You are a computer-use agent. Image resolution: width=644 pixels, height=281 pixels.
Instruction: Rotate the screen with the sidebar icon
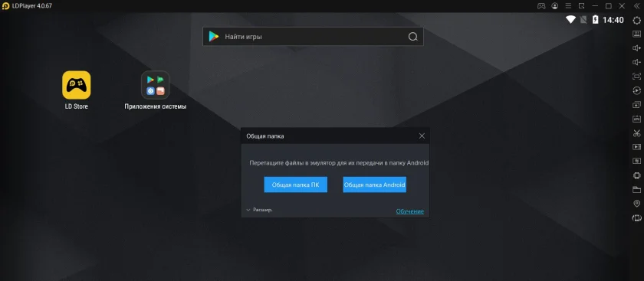coord(636,217)
